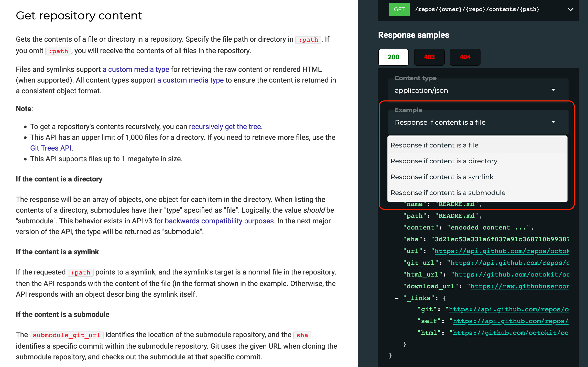
Task: Switch to the 404 response tab
Action: pos(465,57)
